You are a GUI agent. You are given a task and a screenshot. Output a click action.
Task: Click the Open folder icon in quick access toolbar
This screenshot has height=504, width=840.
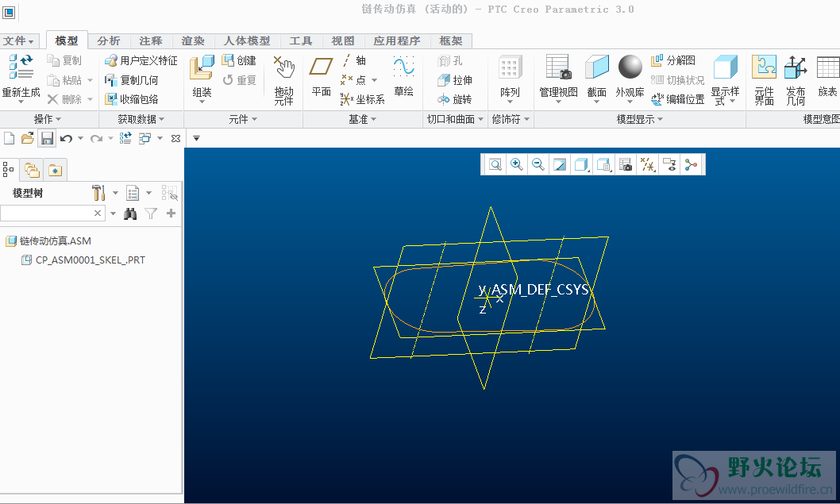[28, 138]
